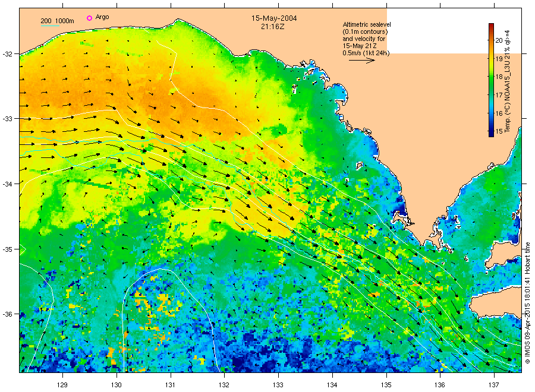
Task: Click the longitude label '132'
Action: click(224, 385)
